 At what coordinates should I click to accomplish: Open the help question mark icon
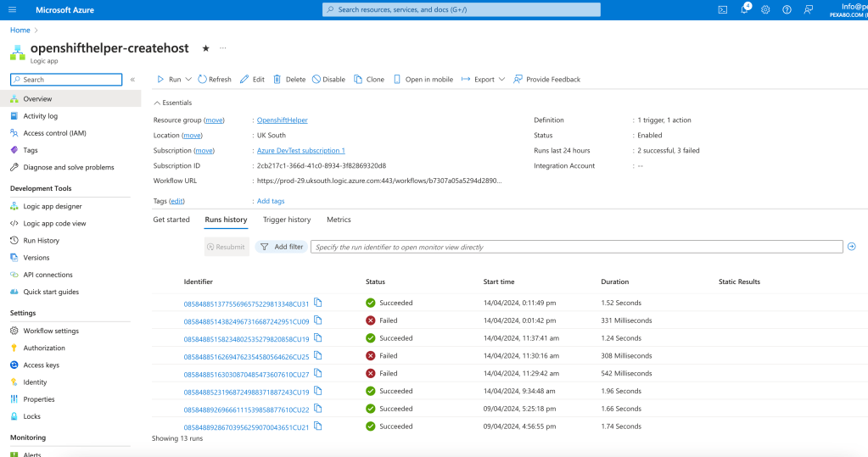coord(787,10)
